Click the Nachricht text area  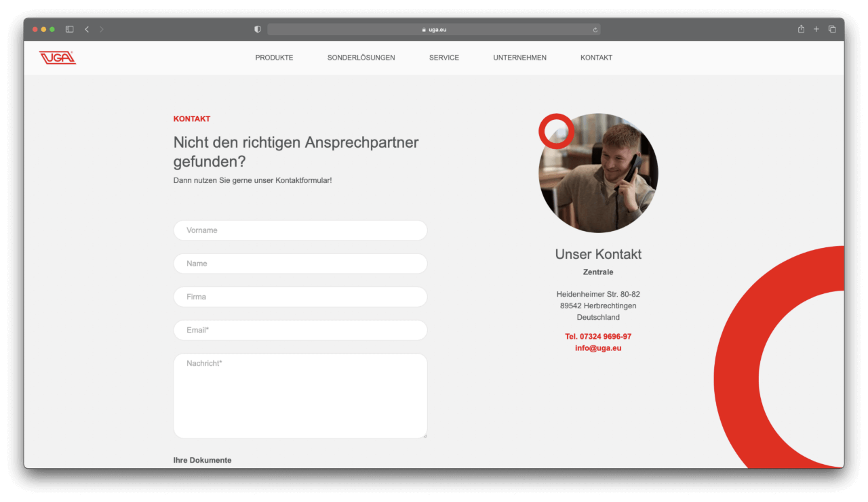300,396
